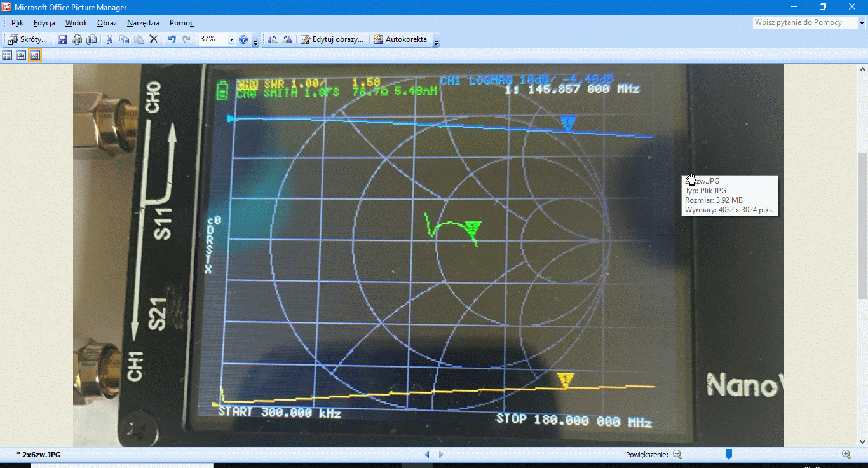868x468 pixels.
Task: Click the Edytuj obrazy button
Action: pos(332,39)
